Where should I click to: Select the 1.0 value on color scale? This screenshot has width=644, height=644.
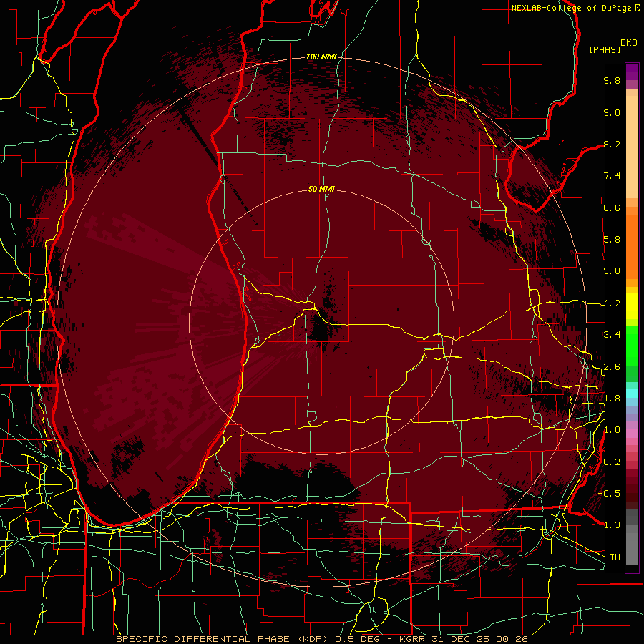(x=612, y=430)
